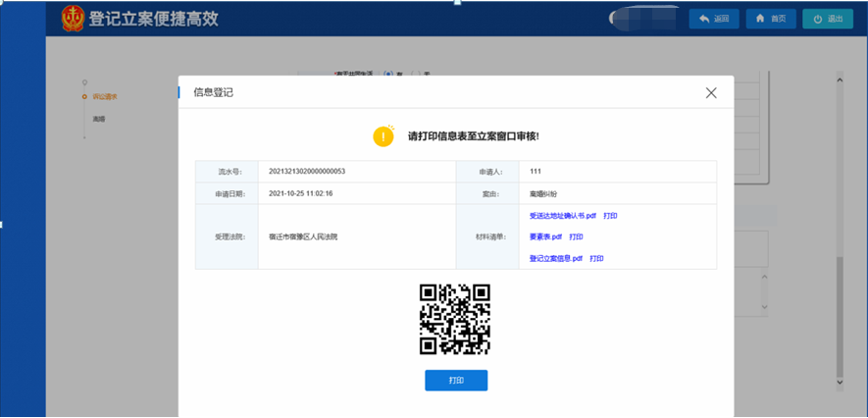Go to 首页 home page
This screenshot has height=418, width=868.
click(770, 19)
